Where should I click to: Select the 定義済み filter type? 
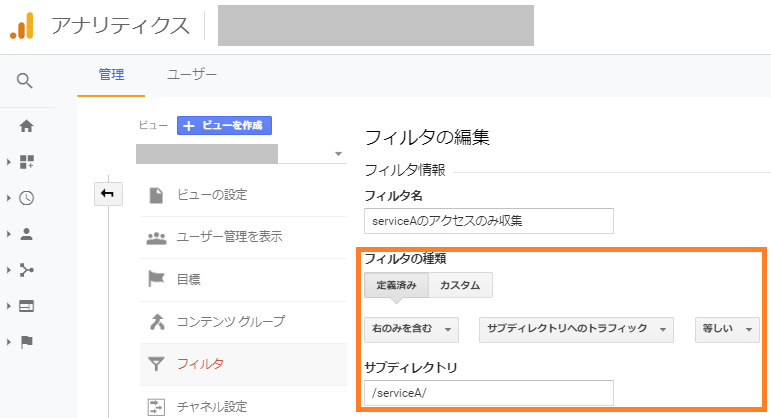[396, 285]
